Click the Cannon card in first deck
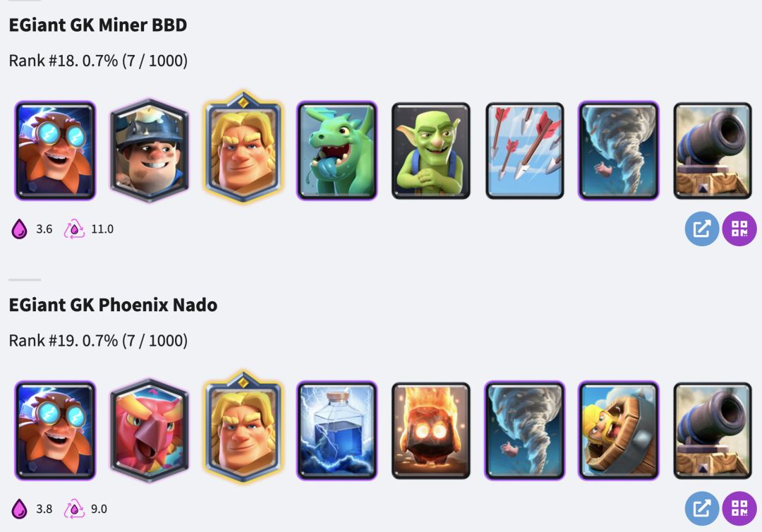This screenshot has width=762, height=532. pos(713,150)
